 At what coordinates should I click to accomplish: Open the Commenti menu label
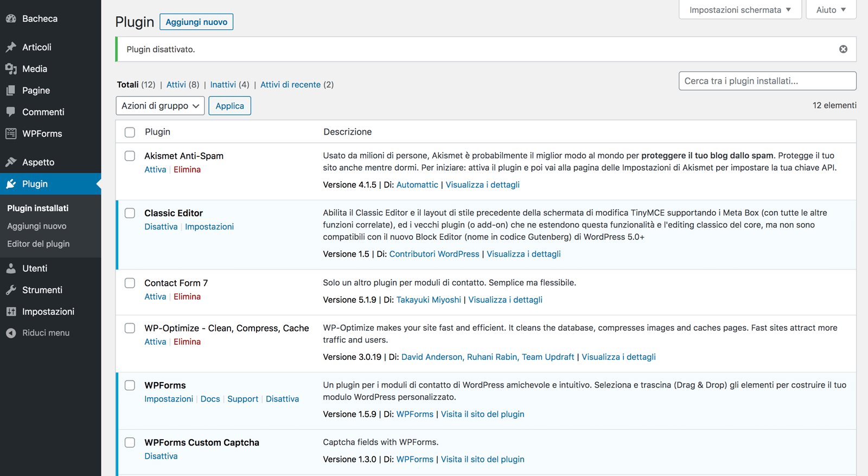coord(43,112)
